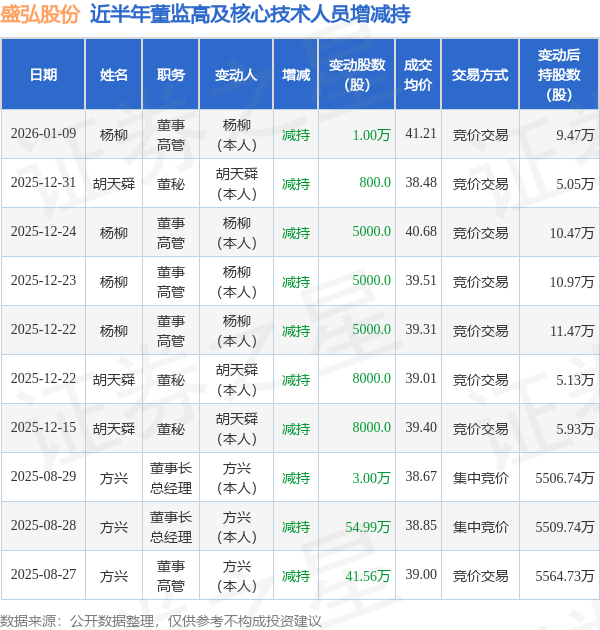Click the holdings value 10.97万
This screenshot has width=600, height=630.
(572, 282)
